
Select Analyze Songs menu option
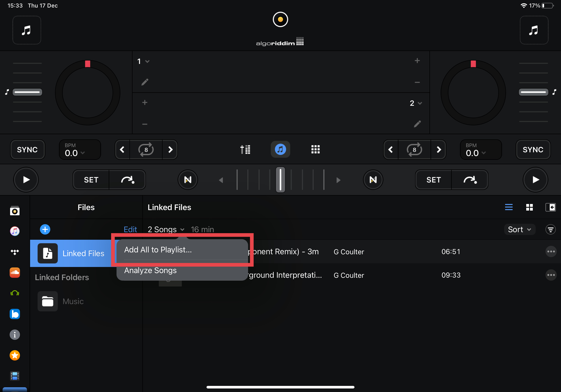[x=150, y=270]
